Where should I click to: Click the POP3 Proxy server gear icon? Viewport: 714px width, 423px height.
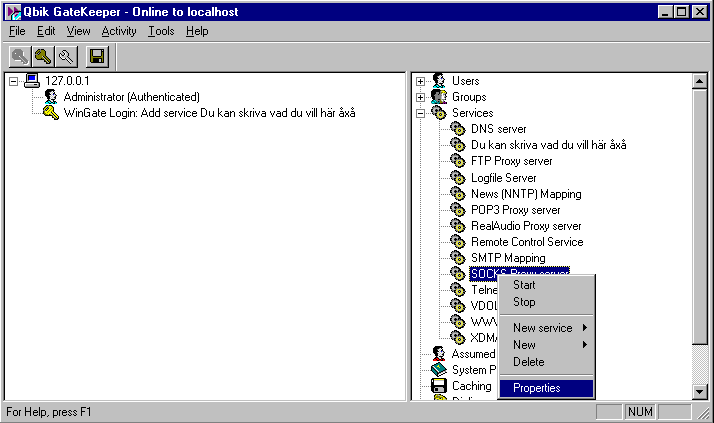(458, 209)
